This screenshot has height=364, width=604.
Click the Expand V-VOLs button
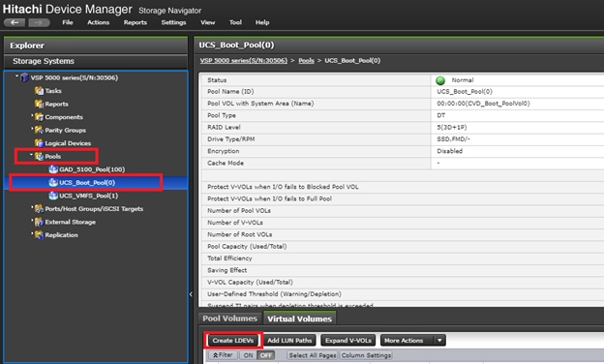[x=348, y=341]
